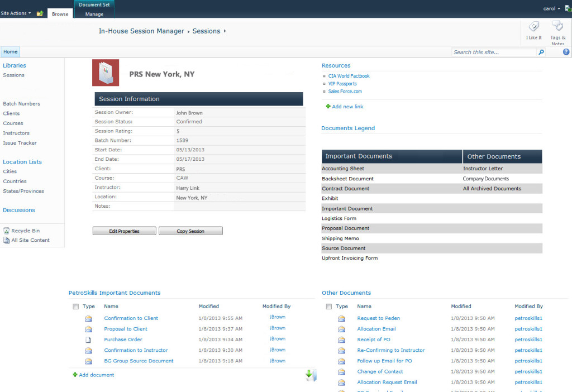Image resolution: width=572 pixels, height=392 pixels.
Task: Click the navigate up folder icon
Action: tap(40, 13)
